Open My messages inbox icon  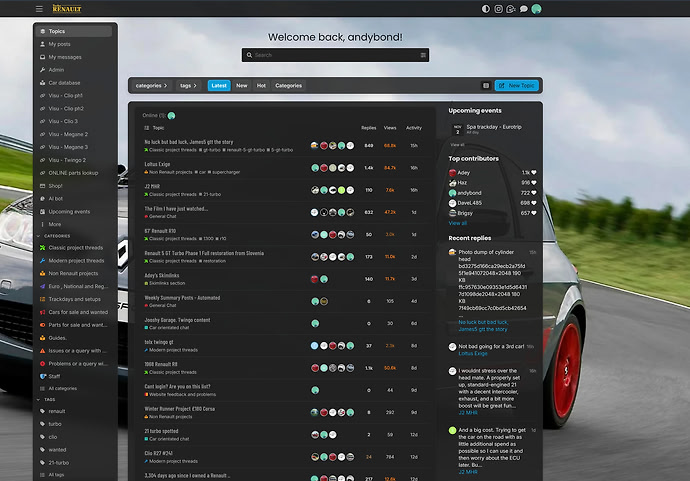[x=43, y=57]
